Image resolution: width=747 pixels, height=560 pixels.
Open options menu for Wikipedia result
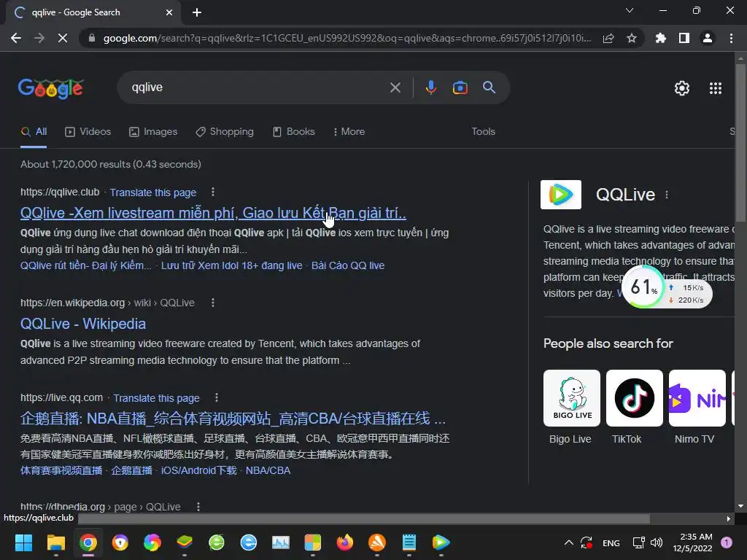pyautogui.click(x=213, y=303)
